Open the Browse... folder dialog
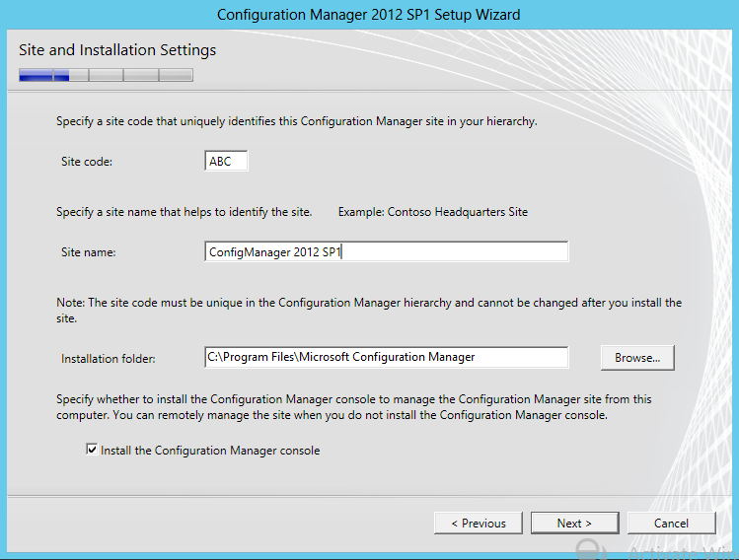The width and height of the screenshot is (739, 560). (637, 358)
